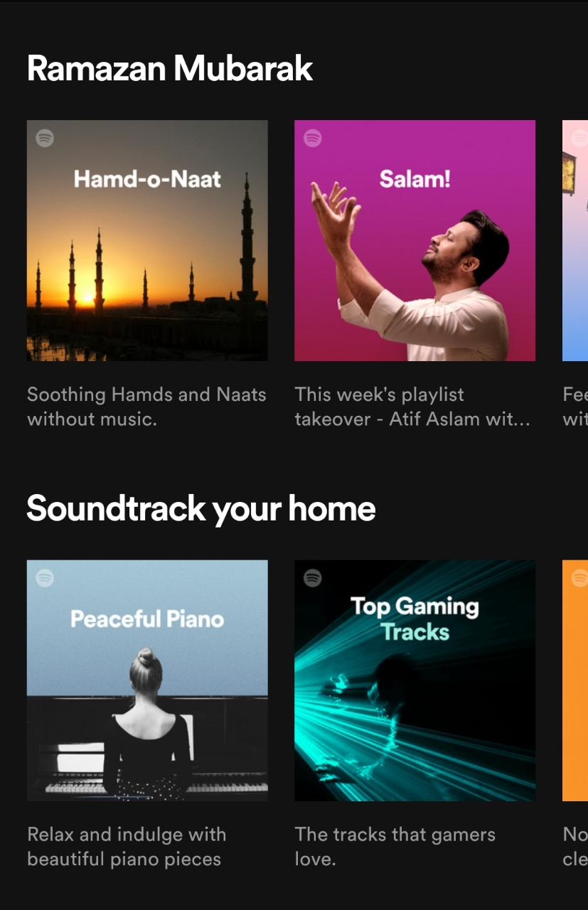Select 'The tracks that gamers love' description
Screen dimensions: 588x910
click(395, 847)
